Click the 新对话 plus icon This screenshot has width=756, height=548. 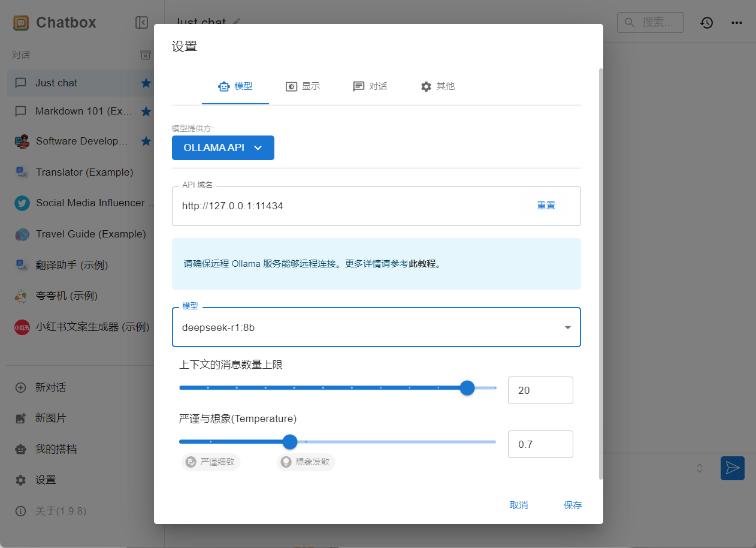pyautogui.click(x=21, y=387)
